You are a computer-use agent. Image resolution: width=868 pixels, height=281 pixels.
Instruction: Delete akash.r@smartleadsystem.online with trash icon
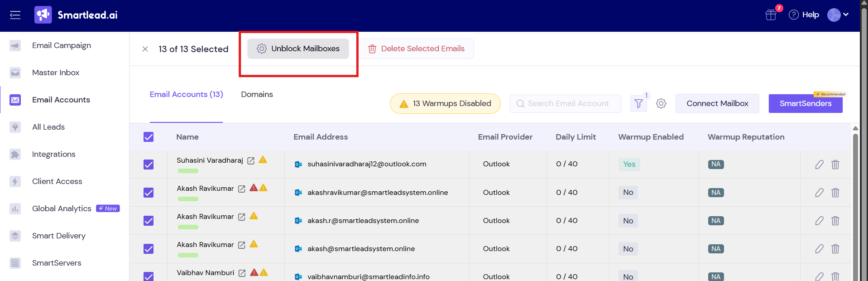(835, 221)
